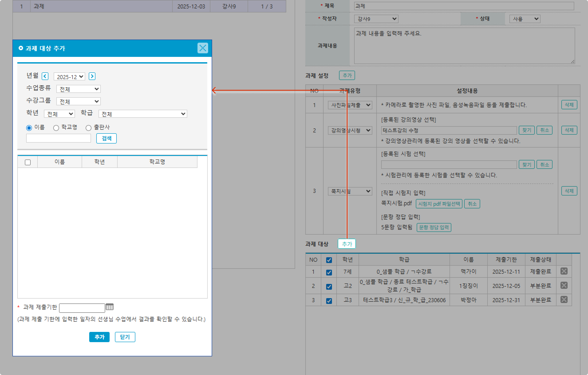Remove student 박정아 with the X icon

tap(564, 300)
